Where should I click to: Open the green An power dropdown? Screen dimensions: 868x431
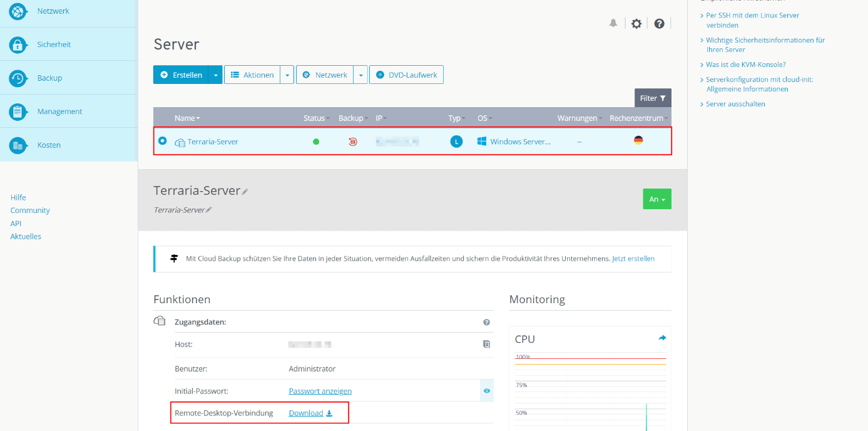tap(657, 199)
